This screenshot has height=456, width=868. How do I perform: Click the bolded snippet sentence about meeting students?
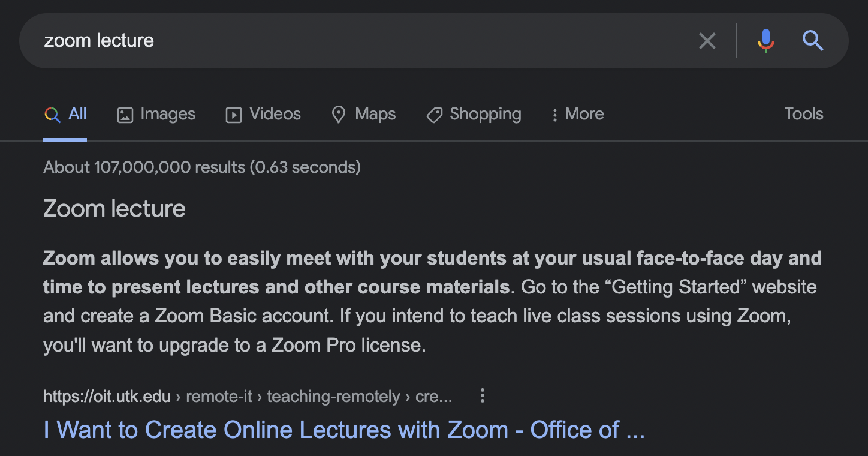432,273
